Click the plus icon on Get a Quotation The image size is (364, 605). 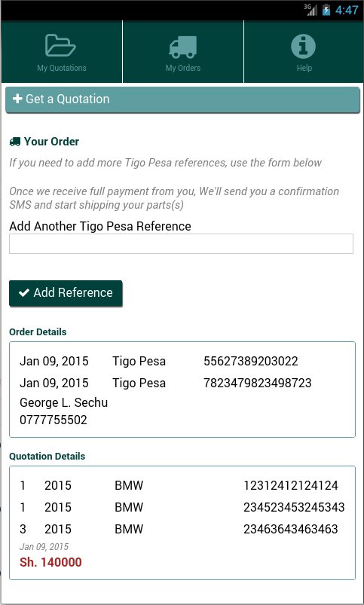(17, 99)
